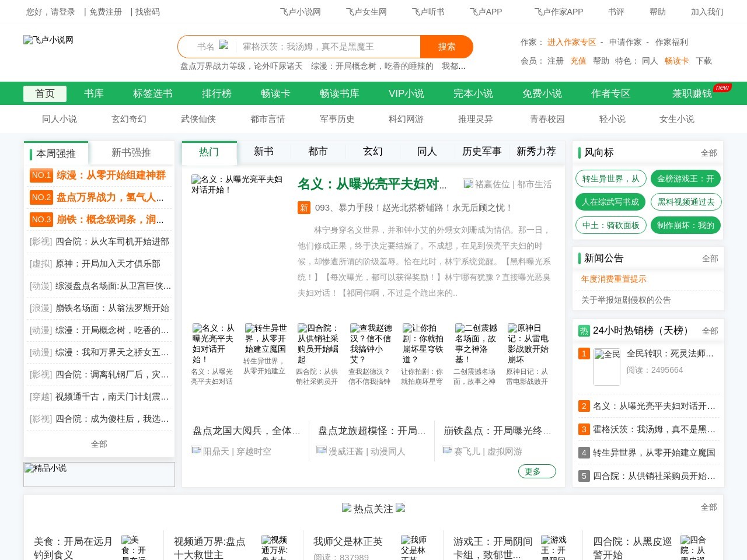
Task: Click the NO.1 rank badge in 本周强推
Action: coord(41,175)
